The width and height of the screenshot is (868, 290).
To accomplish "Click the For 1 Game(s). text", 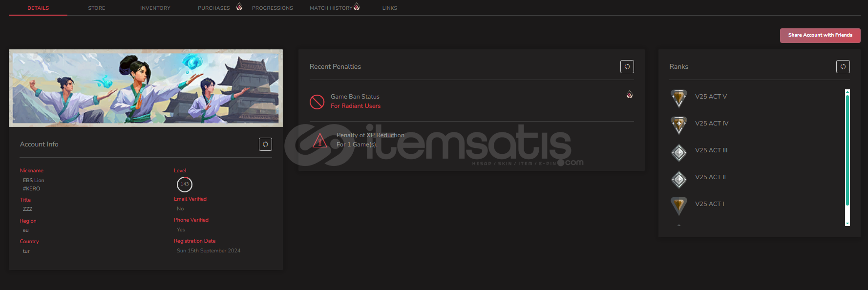I will coord(357,145).
